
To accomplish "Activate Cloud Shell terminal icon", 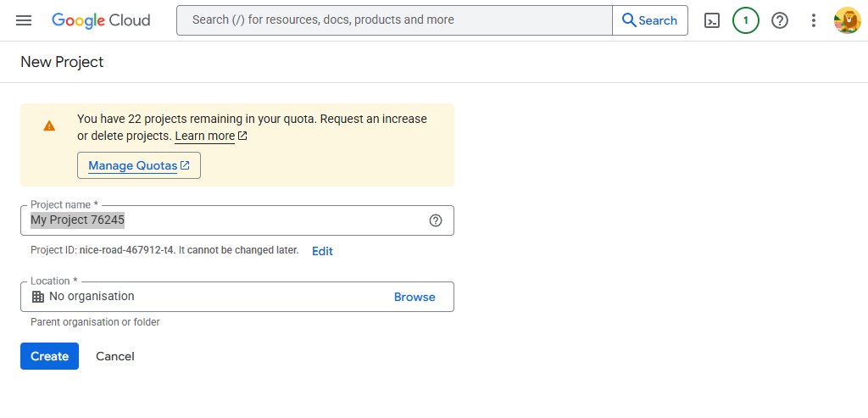I will pyautogui.click(x=711, y=20).
